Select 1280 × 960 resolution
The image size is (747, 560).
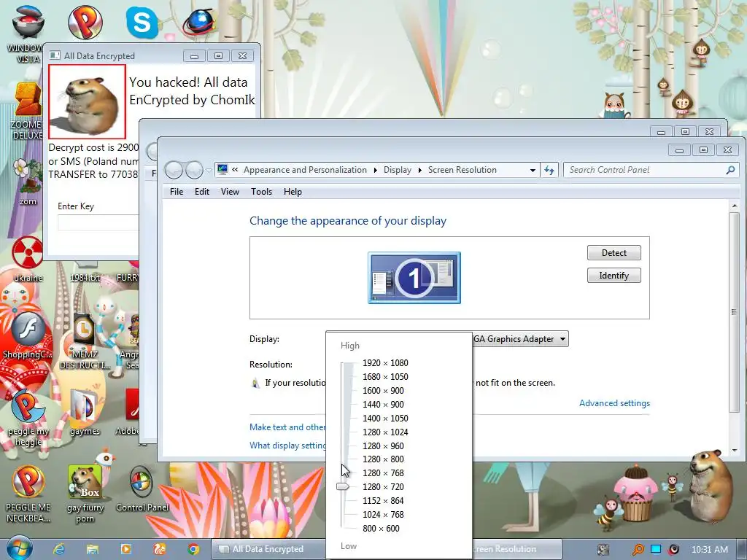tap(383, 446)
